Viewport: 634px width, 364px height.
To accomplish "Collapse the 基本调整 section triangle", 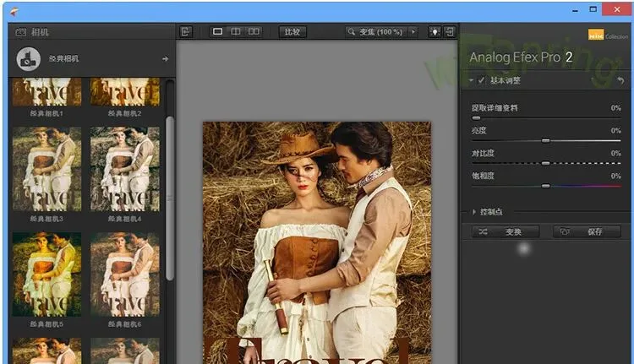I will (x=471, y=80).
